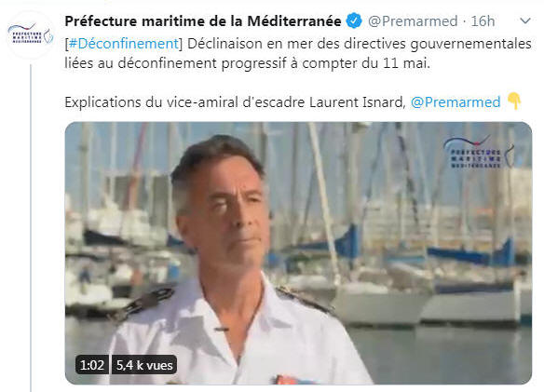Click the tweet text about déconfinement progressif
This screenshot has height=392, width=544.
point(248,63)
